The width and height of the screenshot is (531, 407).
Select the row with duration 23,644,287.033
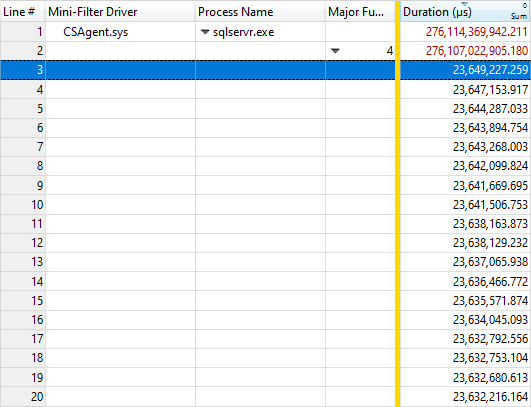(x=266, y=109)
